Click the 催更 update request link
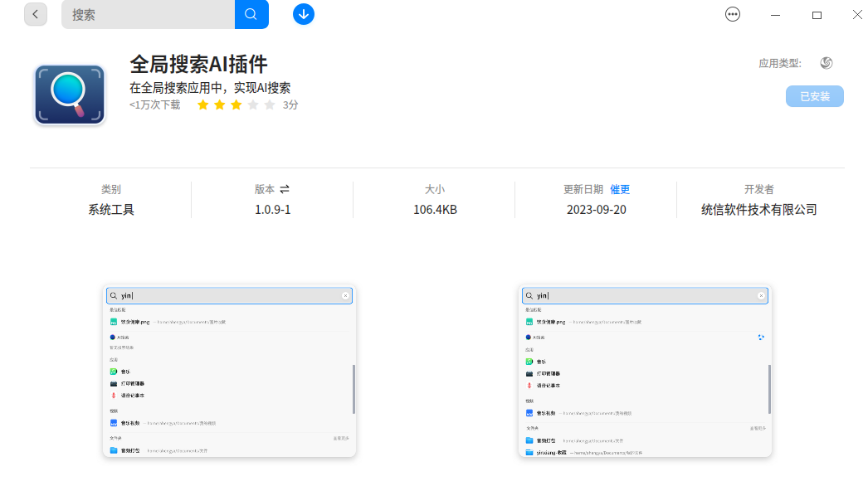Screen dimensions: 868x481 pos(620,189)
